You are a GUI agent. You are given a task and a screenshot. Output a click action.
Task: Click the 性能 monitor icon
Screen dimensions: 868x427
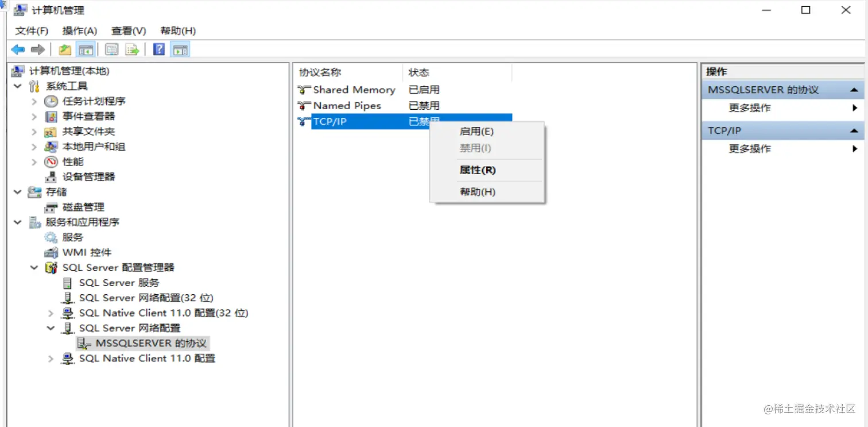point(51,162)
